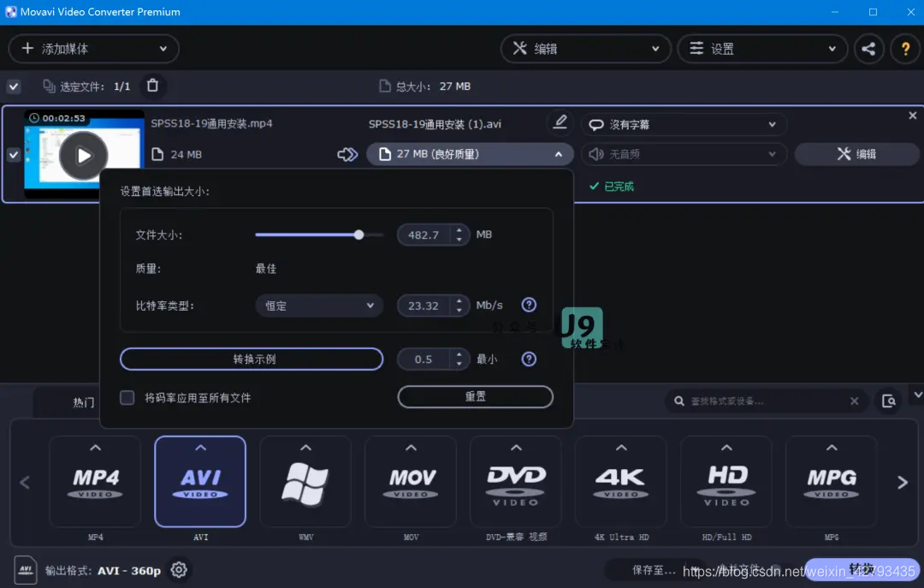Collapse the 27 MB output size dropdown
This screenshot has width=924, height=588.
click(x=471, y=154)
